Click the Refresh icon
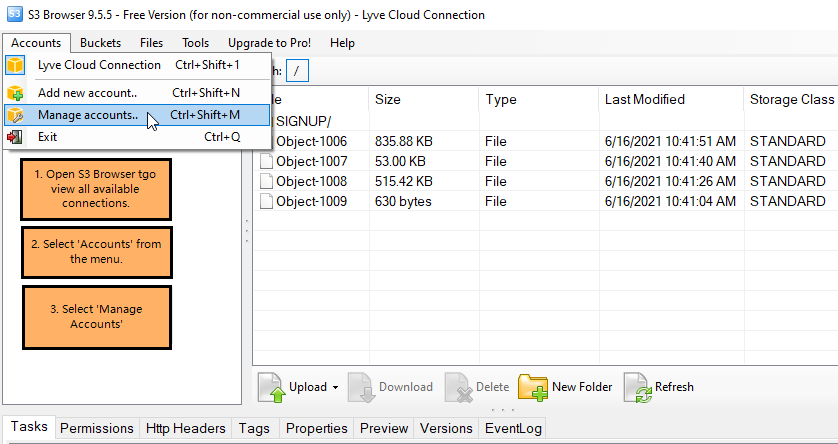 pyautogui.click(x=638, y=387)
